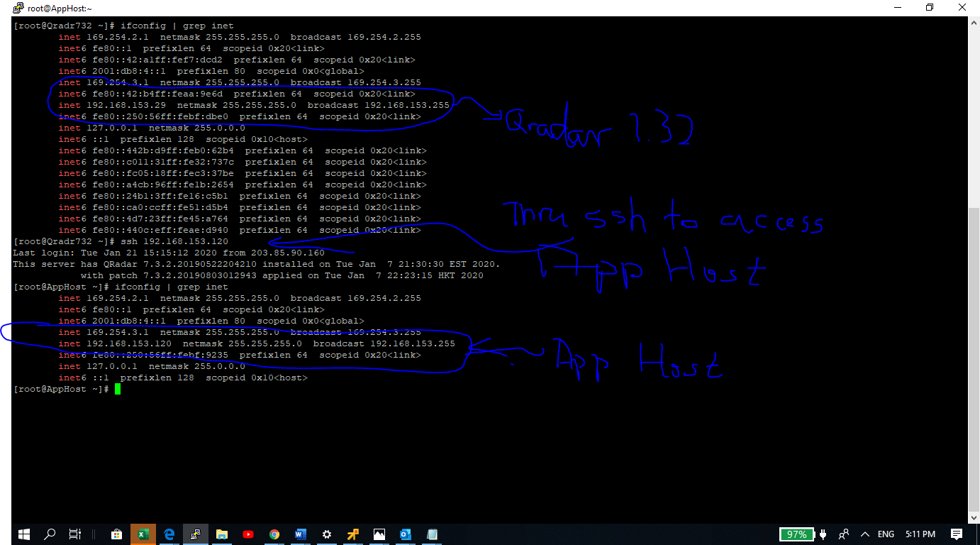The image size is (980, 545).
Task: Open taskbar Search magnifier
Action: point(50,534)
